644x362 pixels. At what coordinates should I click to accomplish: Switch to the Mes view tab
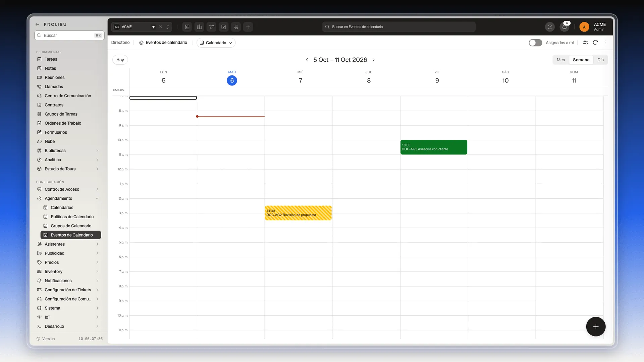click(561, 60)
